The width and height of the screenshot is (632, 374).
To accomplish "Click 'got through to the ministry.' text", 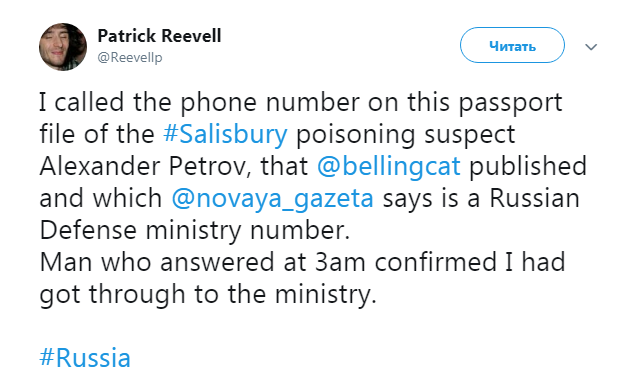I will tap(208, 294).
